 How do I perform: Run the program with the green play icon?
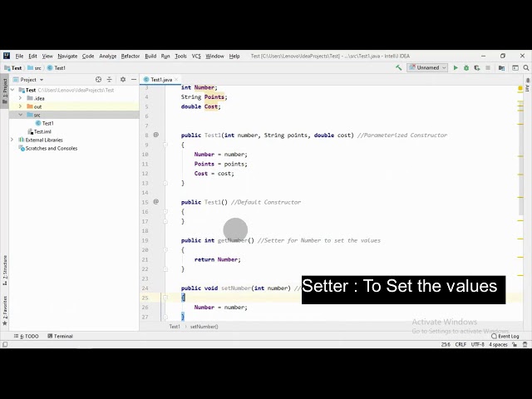(456, 68)
